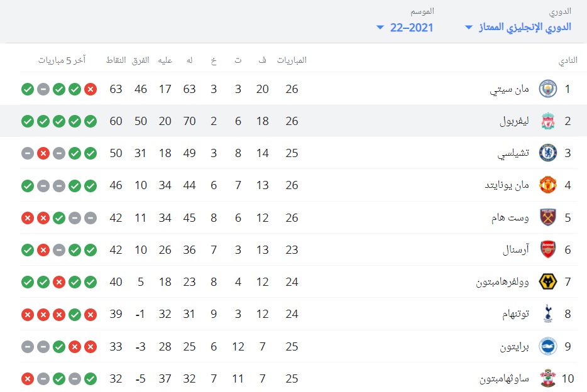Click the Brighton club crest
The image size is (587, 392).
coord(547,346)
